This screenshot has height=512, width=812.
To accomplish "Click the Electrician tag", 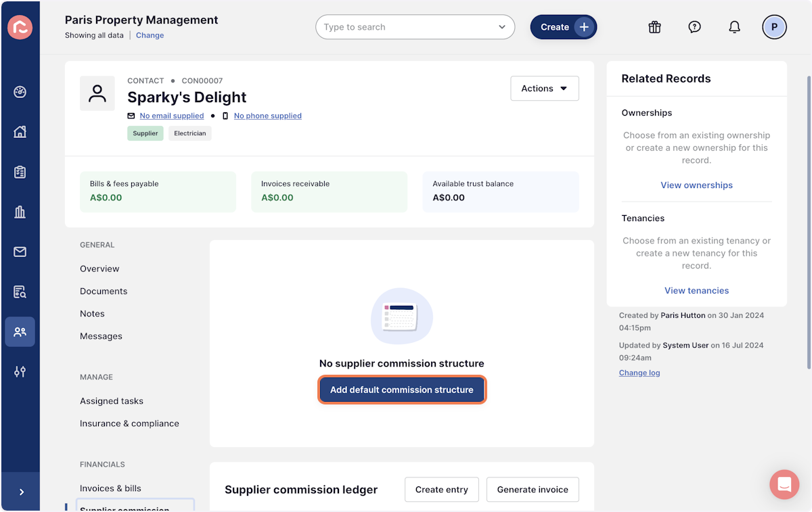I will pyautogui.click(x=190, y=133).
